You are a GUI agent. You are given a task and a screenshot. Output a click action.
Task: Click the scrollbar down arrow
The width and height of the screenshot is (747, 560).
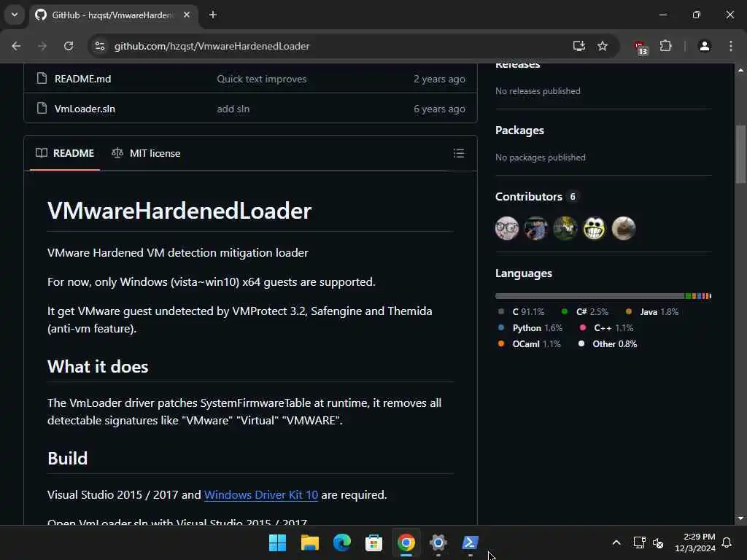pyautogui.click(x=740, y=518)
